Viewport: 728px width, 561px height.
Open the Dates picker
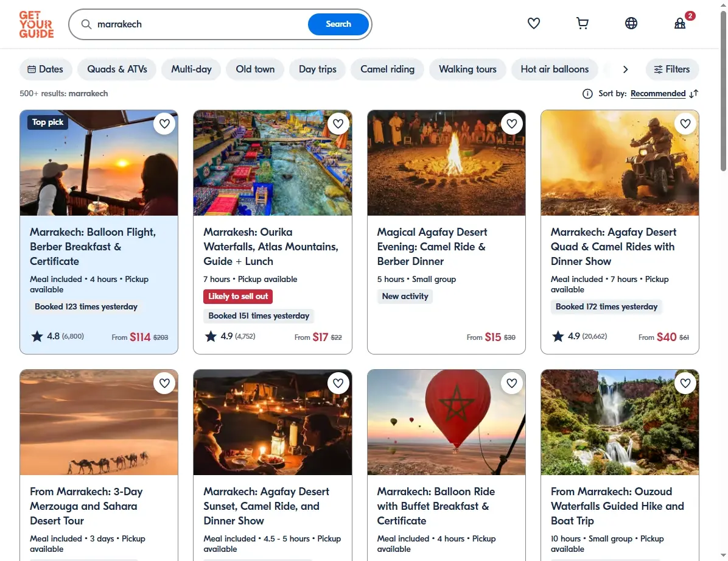tap(46, 69)
